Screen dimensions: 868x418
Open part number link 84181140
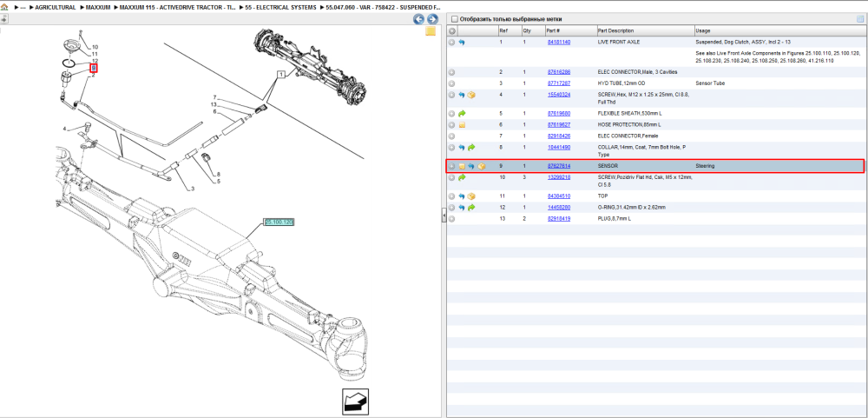[559, 42]
